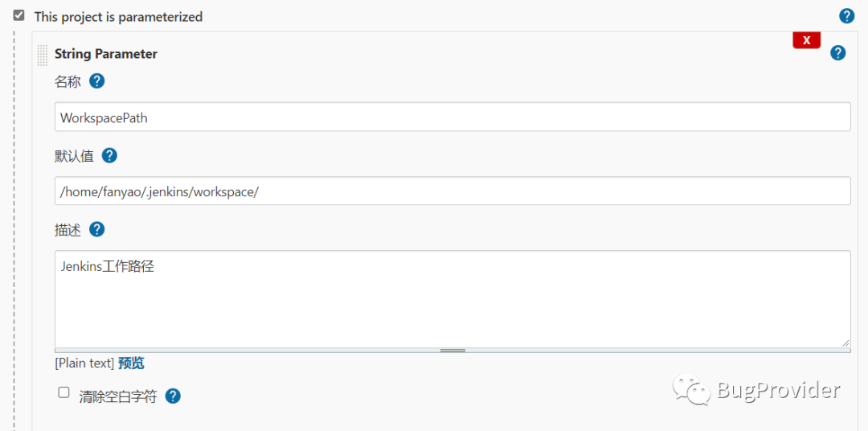Screen dimensions: 868x431
Task: Click the name field containing WorkspacePath
Action: point(452,117)
